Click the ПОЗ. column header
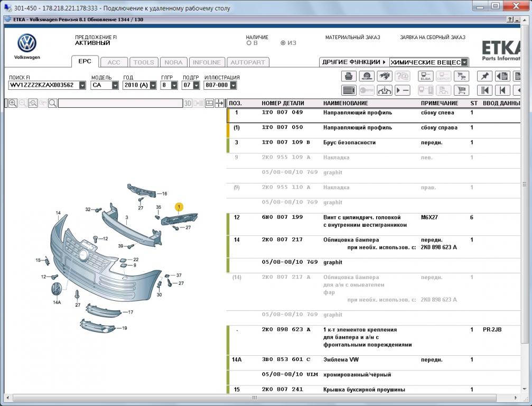The height and width of the screenshot is (406, 532). [x=236, y=103]
